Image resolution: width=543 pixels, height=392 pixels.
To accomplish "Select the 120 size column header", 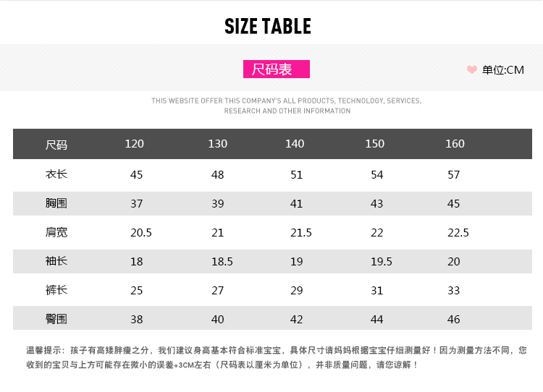I will (x=135, y=144).
